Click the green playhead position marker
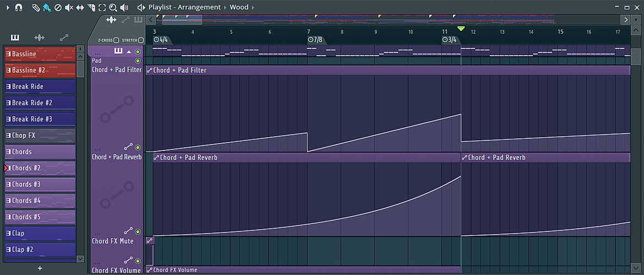Image resolution: width=644 pixels, height=275 pixels. tap(461, 28)
